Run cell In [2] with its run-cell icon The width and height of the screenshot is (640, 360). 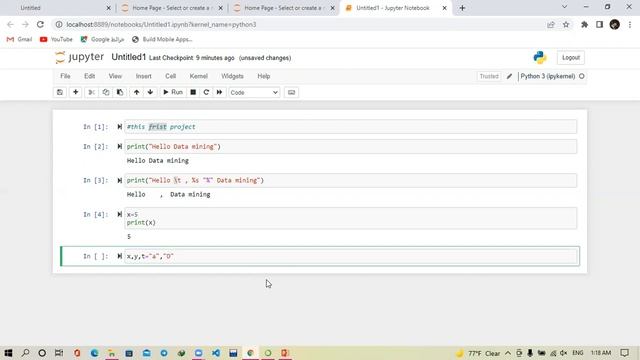pyautogui.click(x=120, y=147)
